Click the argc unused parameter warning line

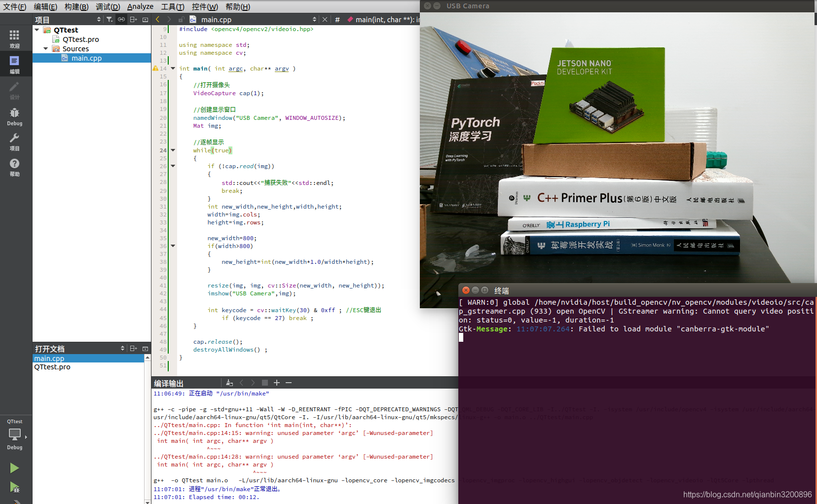click(x=293, y=433)
